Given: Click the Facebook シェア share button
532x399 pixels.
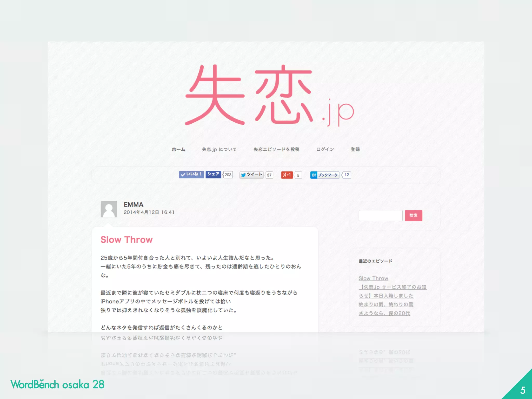Looking at the screenshot, I should point(213,175).
